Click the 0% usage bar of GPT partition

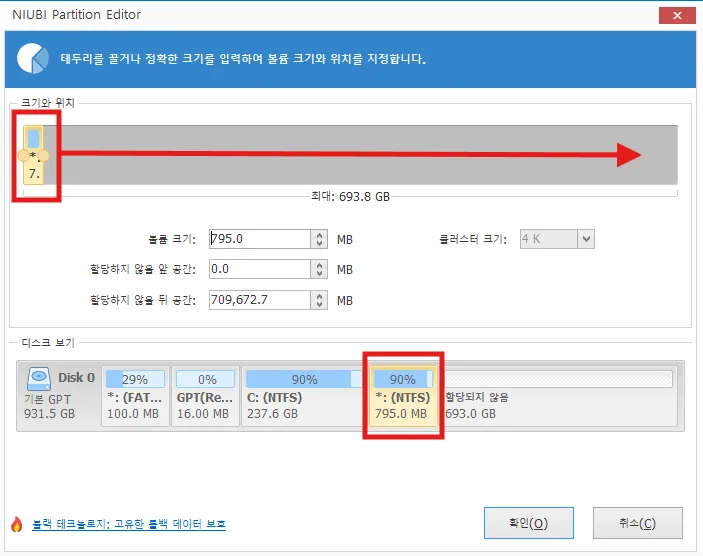pos(205,379)
